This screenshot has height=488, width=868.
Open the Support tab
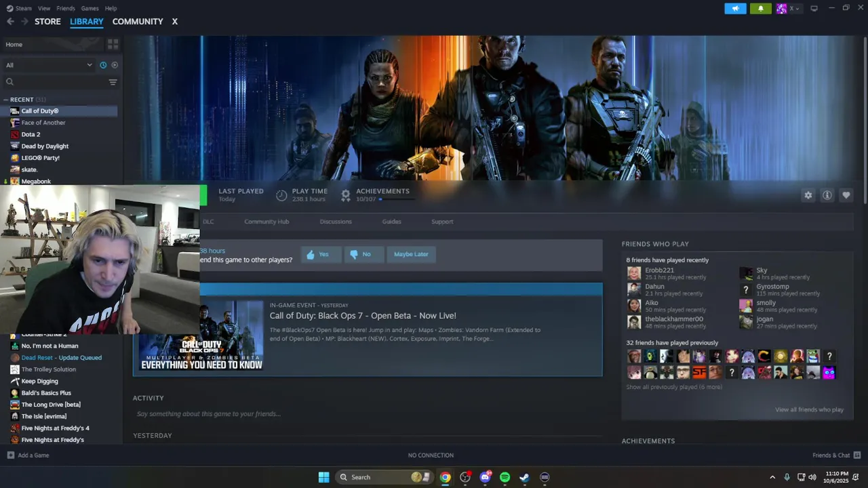[442, 222]
